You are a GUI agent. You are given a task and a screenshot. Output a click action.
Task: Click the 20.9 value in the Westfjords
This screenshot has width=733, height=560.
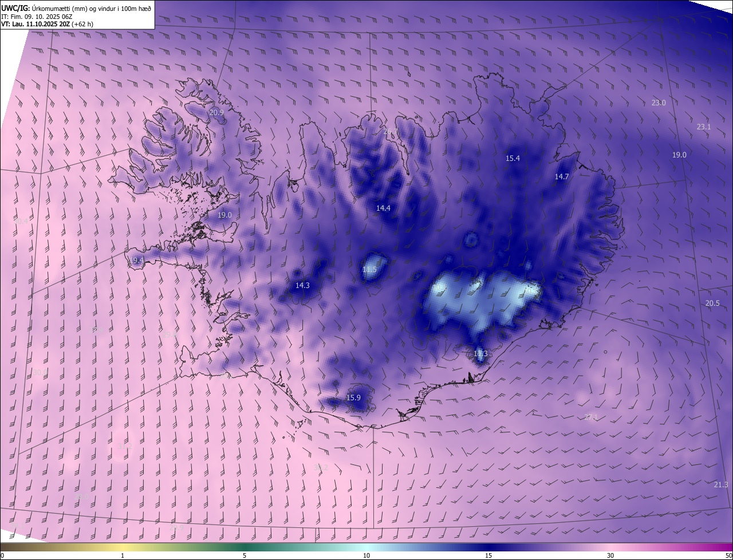click(216, 113)
